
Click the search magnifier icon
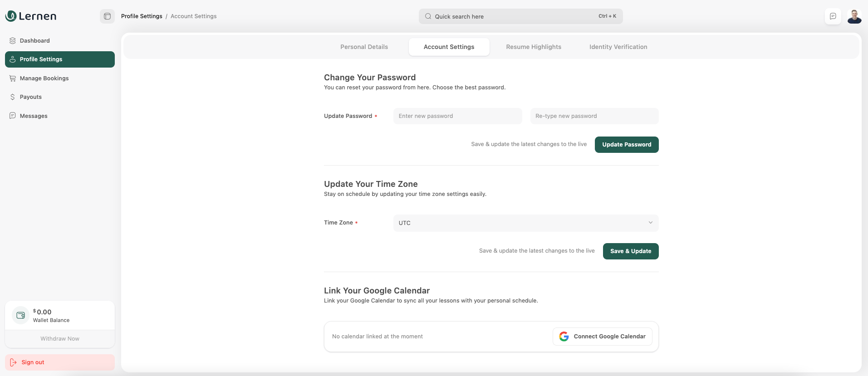coord(428,16)
